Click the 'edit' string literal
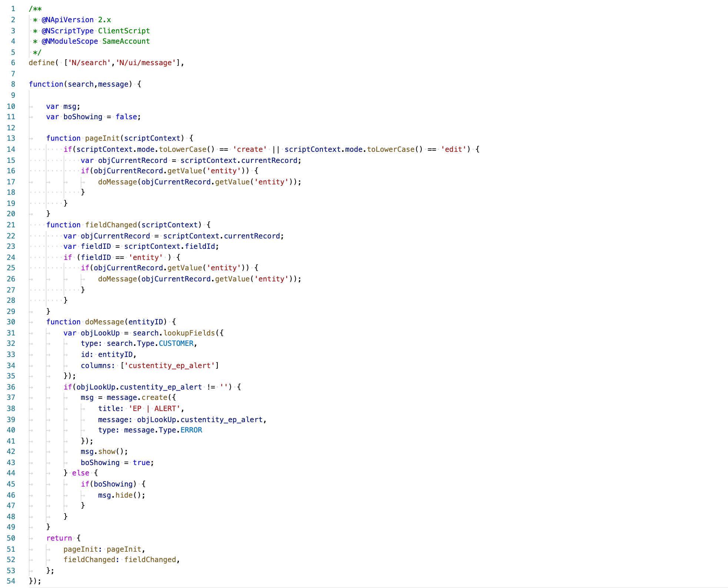The image size is (728, 588). click(453, 150)
